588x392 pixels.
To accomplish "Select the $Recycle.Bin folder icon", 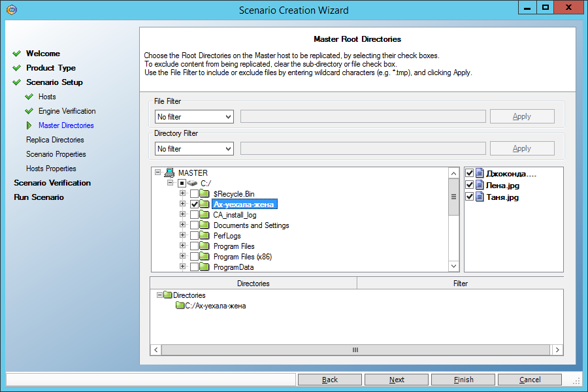I will point(204,193).
